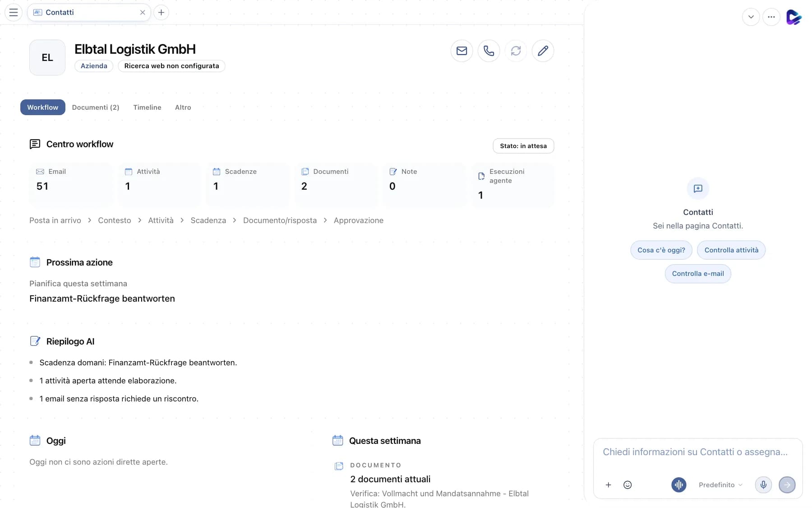Select Approvazione breadcrumb step
Screen dimensions: 812x508
click(x=359, y=220)
